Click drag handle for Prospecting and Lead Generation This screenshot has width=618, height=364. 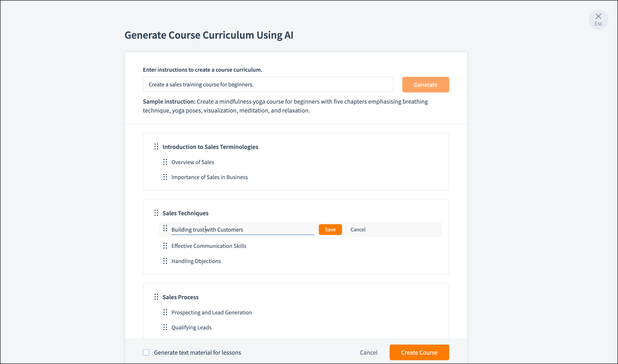[x=165, y=312]
